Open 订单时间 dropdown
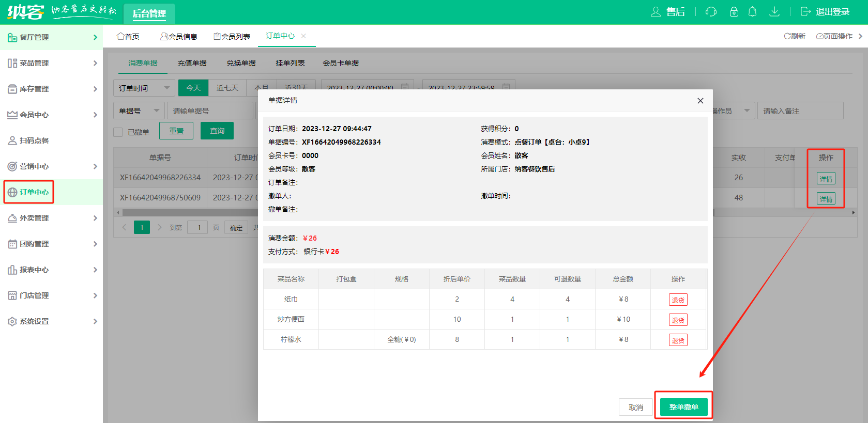The image size is (868, 423). pyautogui.click(x=144, y=88)
